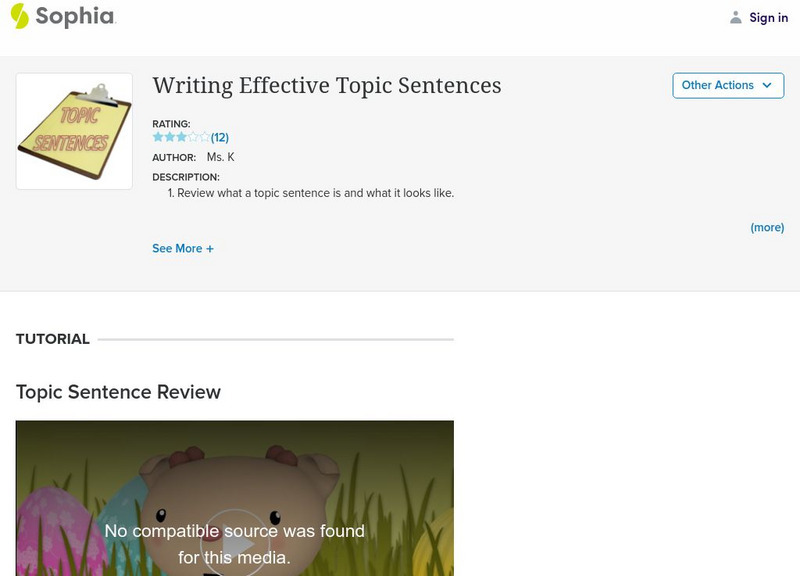Open the Topic Sentences clipboard thumbnail
The height and width of the screenshot is (576, 800).
click(74, 131)
